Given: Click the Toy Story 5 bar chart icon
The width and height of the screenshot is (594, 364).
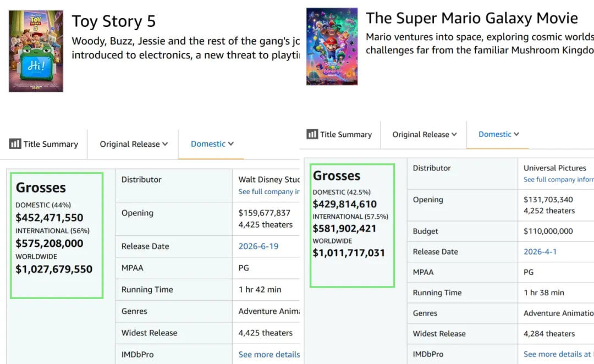Looking at the screenshot, I should 15,144.
